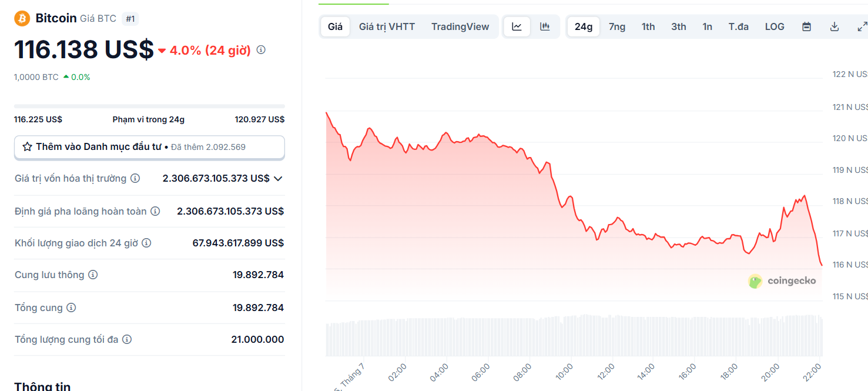This screenshot has height=391, width=868.
Task: Switch to candlestick chart icon
Action: click(545, 26)
